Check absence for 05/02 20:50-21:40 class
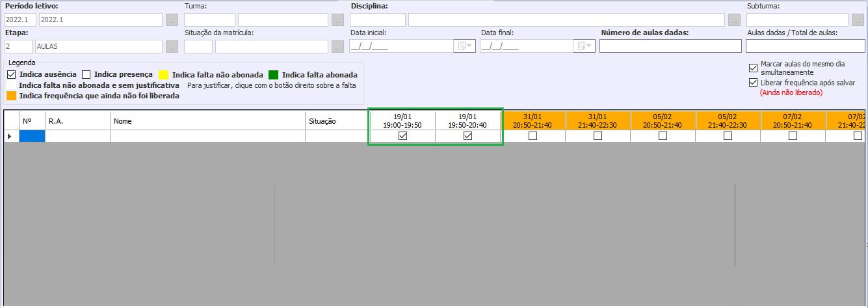The image size is (868, 308). point(663,136)
